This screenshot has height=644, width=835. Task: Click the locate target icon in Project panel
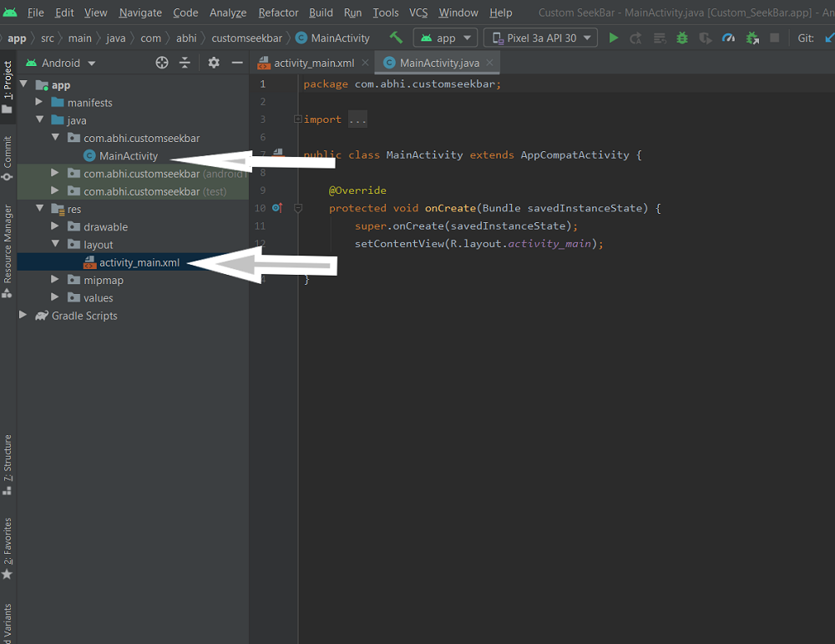click(x=162, y=63)
